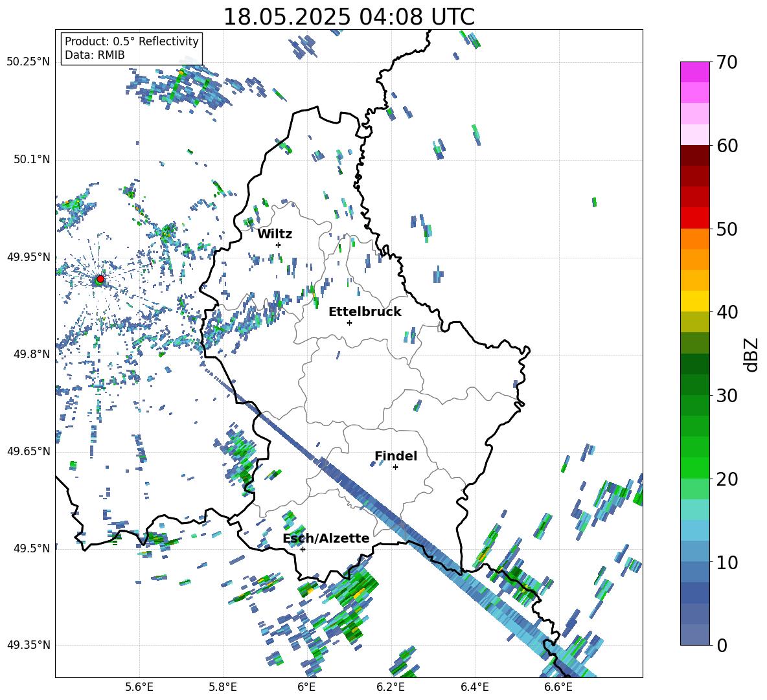Click the cross marker below Ettelbruck
The height and width of the screenshot is (700, 767).
pos(349,322)
